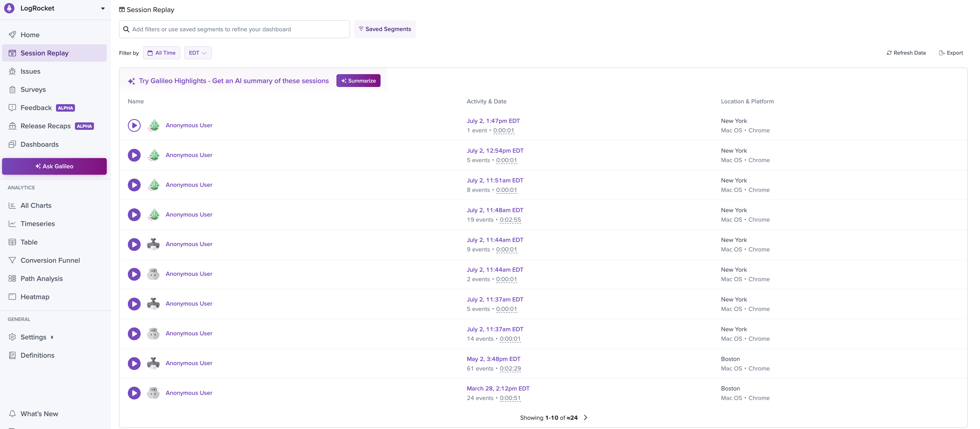Screen dimensions: 980x429
Task: Expand the Settings submenu arrow
Action: [x=52, y=337]
